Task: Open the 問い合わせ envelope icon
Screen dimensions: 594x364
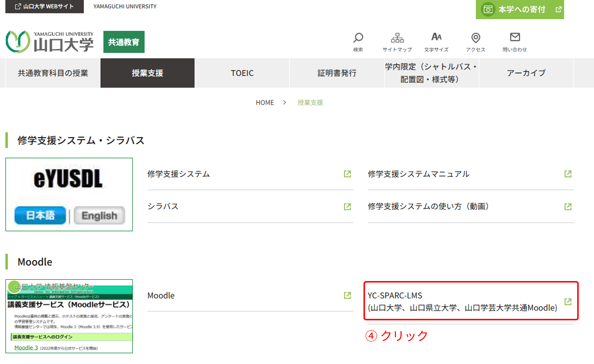Action: pos(515,37)
